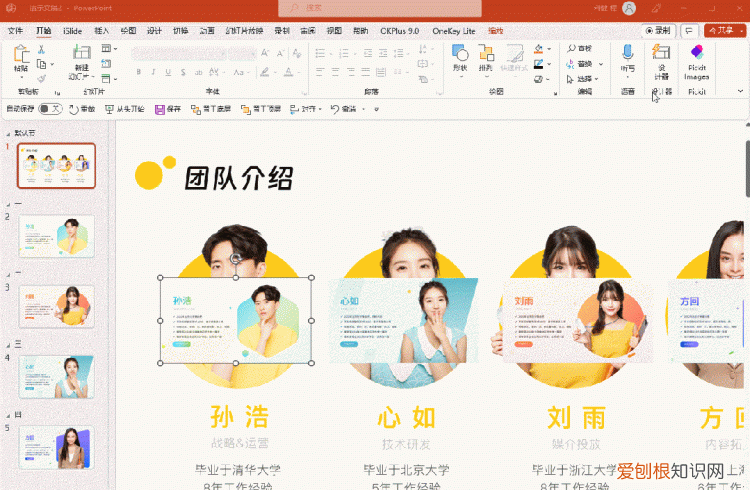
Task: Click the Undo icon in quick toolbar
Action: coord(335,110)
